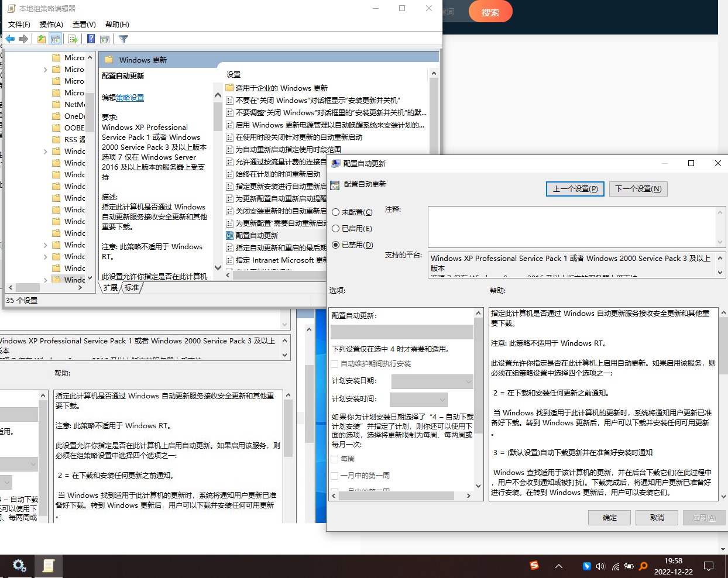Select the 未配置 radio button
The image size is (728, 578).
(336, 212)
